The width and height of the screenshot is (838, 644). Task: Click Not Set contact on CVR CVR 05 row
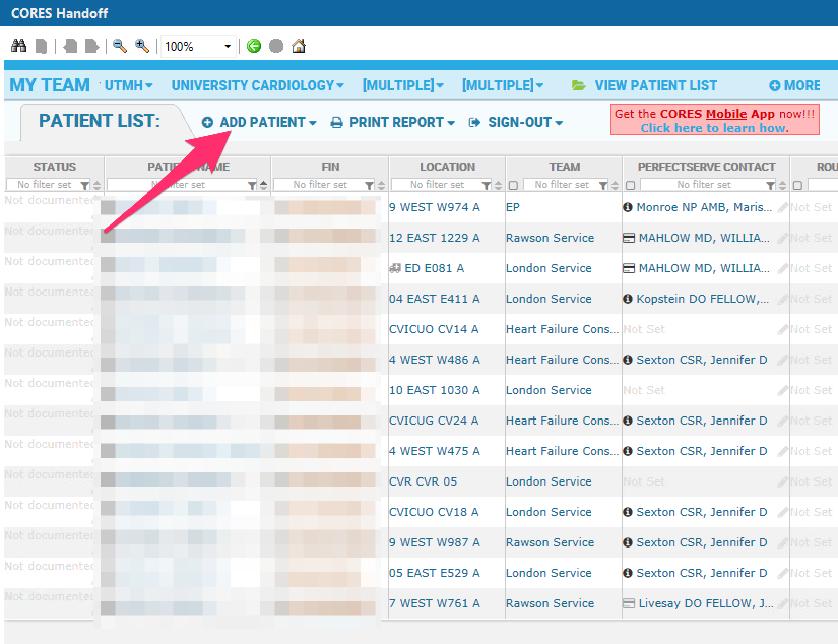(644, 481)
